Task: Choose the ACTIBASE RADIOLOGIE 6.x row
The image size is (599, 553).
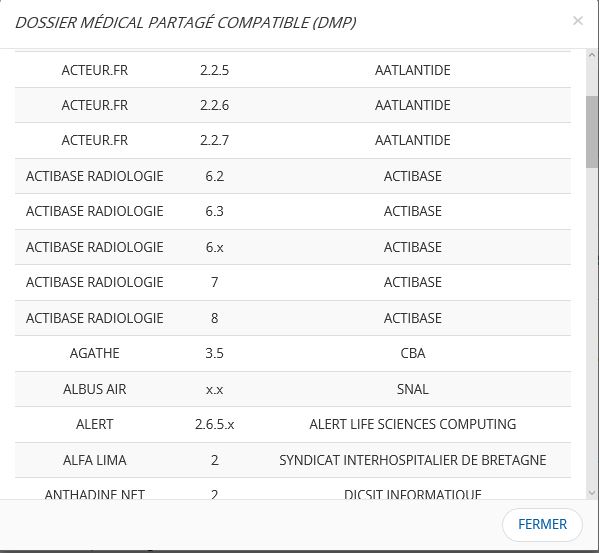Action: 293,247
